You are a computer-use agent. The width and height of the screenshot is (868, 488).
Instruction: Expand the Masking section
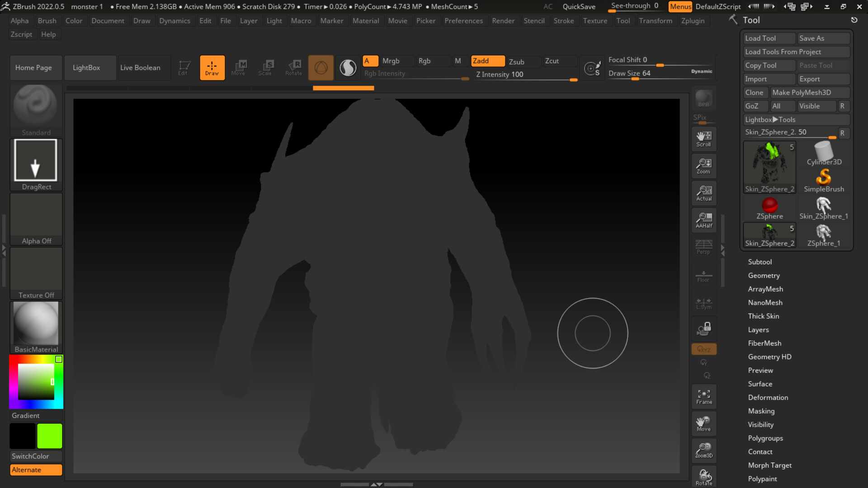pyautogui.click(x=761, y=411)
